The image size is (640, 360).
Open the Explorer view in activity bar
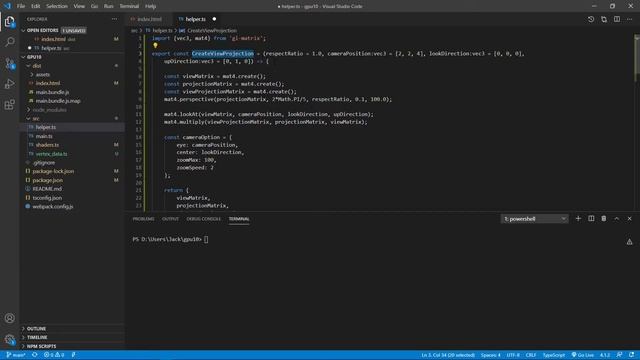(x=9, y=22)
